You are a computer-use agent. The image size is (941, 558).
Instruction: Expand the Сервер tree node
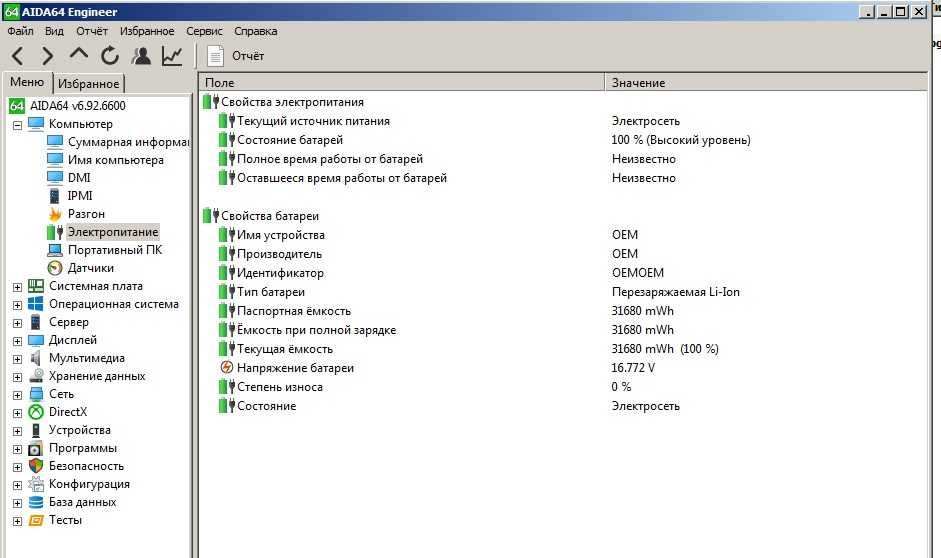point(17,323)
